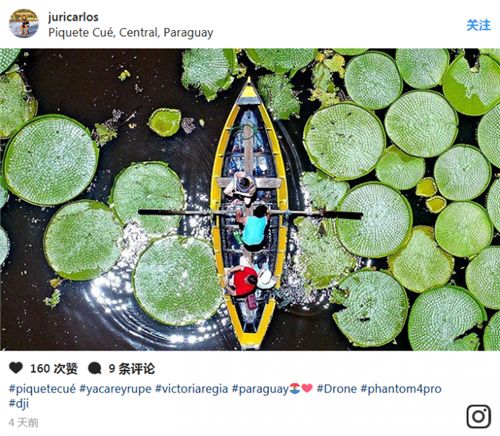Screen dimensions: 500x436
Task: Like the post with the heart icon
Action: point(16,368)
